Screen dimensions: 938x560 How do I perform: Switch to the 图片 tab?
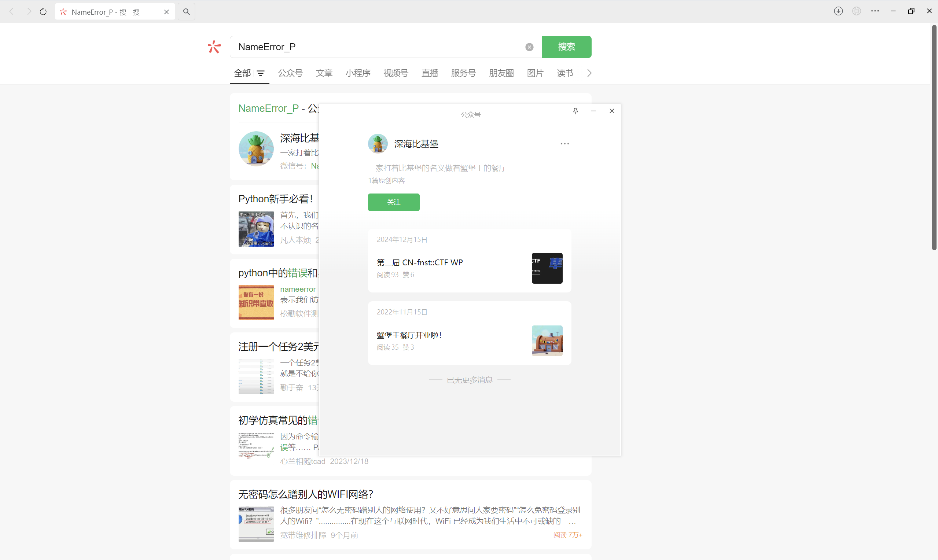[535, 73]
